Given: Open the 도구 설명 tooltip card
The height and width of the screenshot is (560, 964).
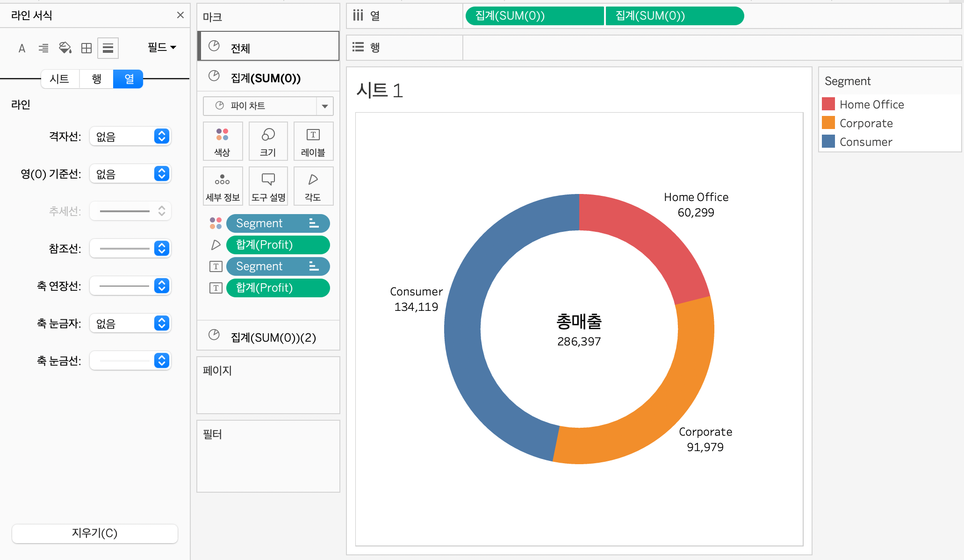Looking at the screenshot, I should (268, 186).
